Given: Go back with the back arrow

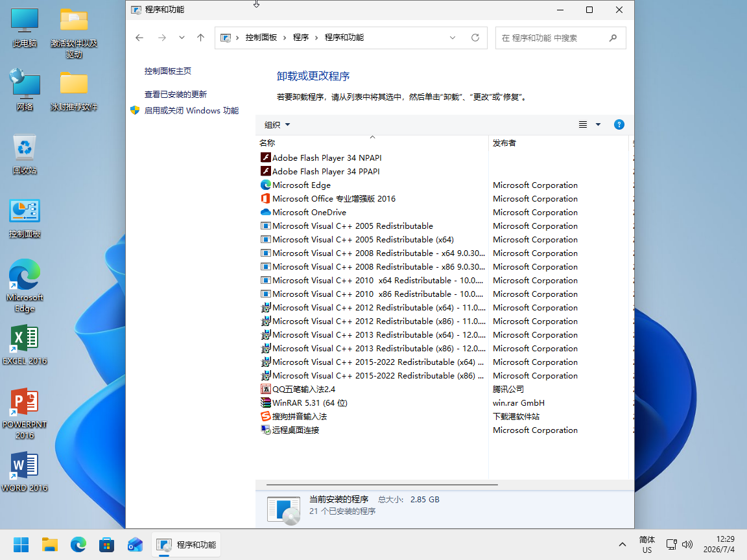Looking at the screenshot, I should pyautogui.click(x=139, y=38).
